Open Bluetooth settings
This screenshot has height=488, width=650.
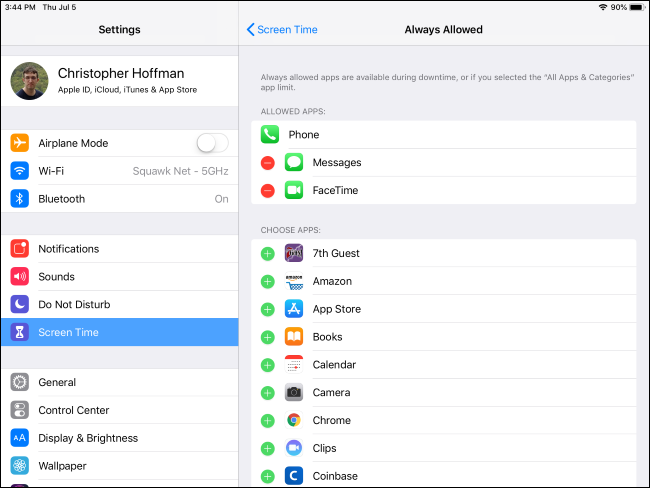pos(120,199)
